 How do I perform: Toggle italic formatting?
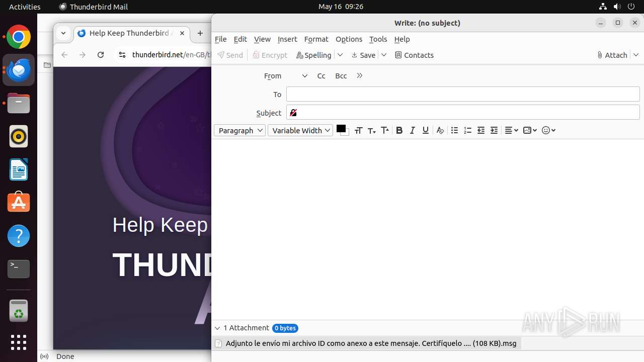412,130
